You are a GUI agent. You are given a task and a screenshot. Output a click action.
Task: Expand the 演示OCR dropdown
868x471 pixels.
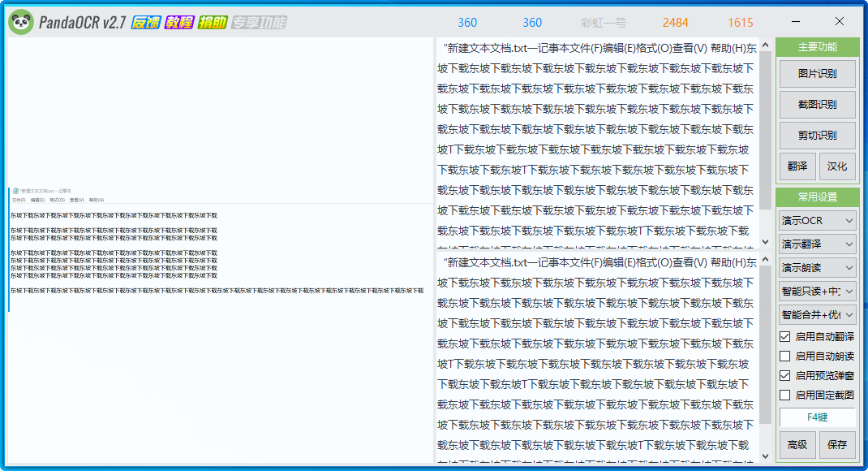(817, 221)
